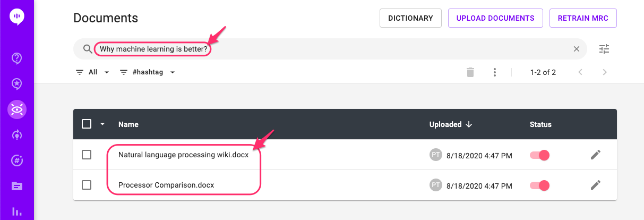This screenshot has height=220, width=644.
Task: Clear the search query with X
Action: click(577, 49)
